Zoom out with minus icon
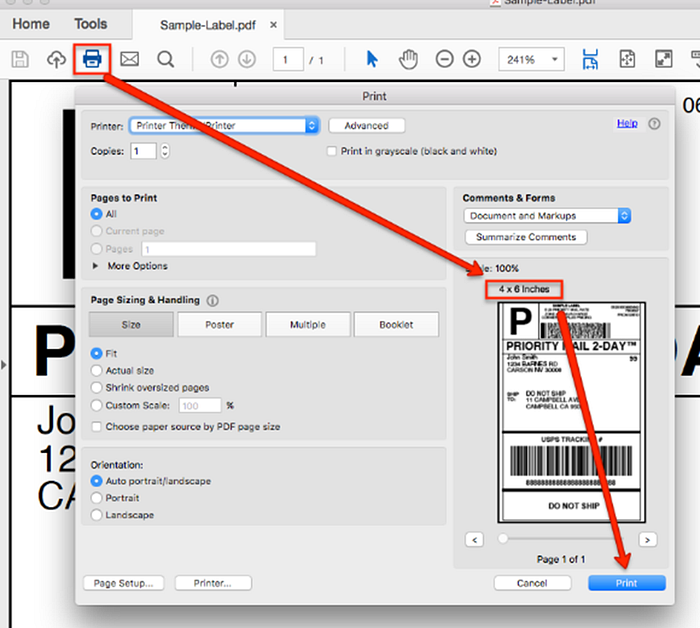The width and height of the screenshot is (700, 628). (x=444, y=59)
